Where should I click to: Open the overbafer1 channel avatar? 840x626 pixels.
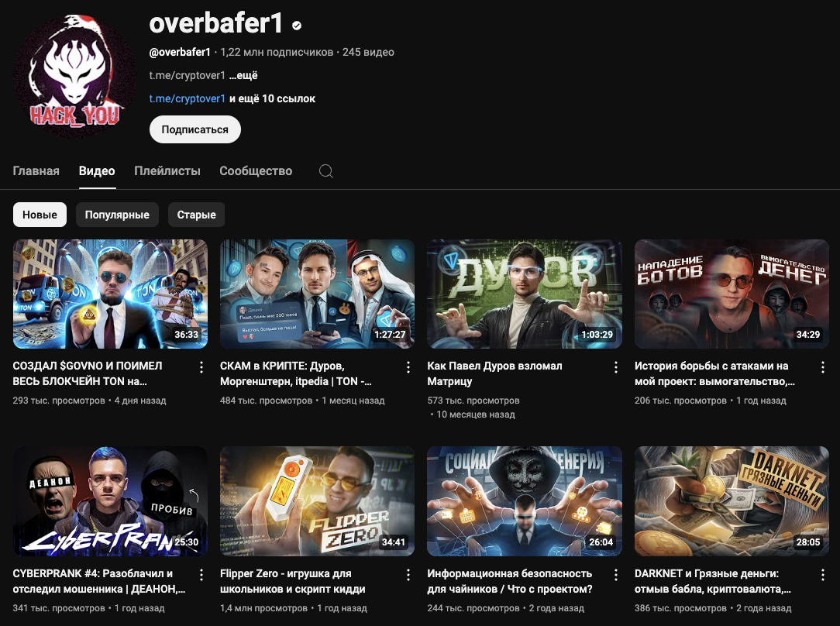point(75,75)
